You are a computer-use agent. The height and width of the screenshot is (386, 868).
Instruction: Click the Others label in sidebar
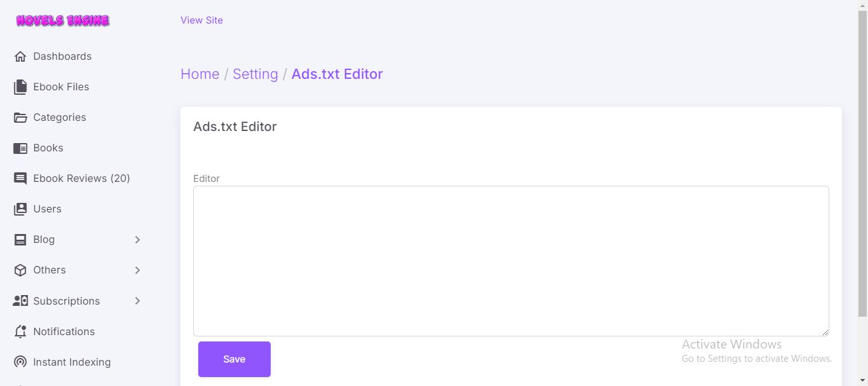tap(50, 270)
